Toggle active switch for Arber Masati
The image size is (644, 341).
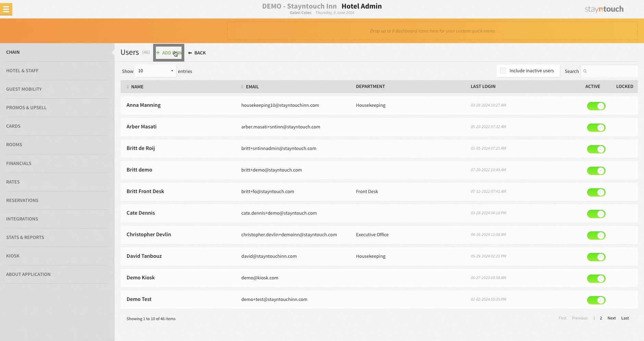[596, 128]
